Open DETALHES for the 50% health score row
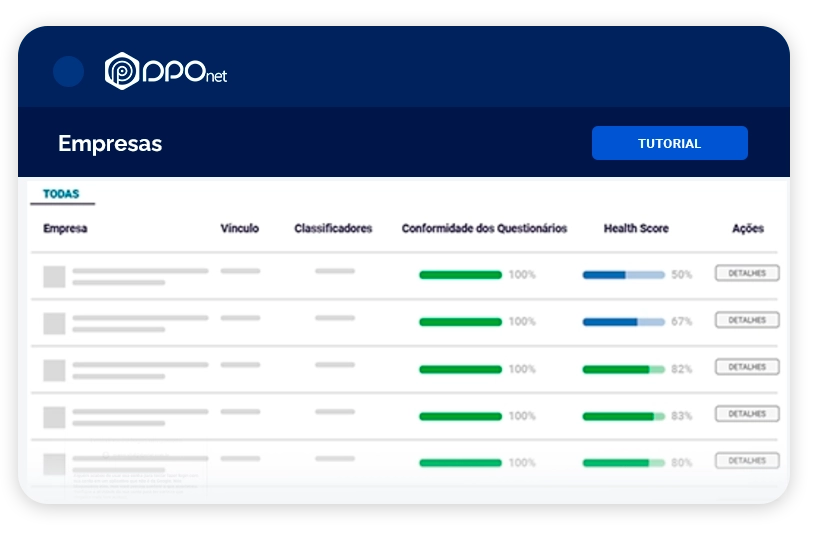The height and width of the screenshot is (535, 813). pos(747,273)
